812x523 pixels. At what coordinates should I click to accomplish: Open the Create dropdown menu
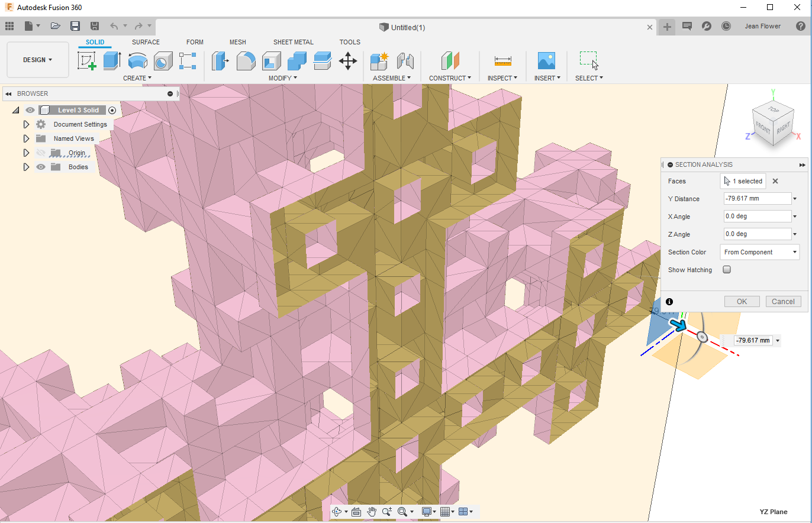[x=137, y=78]
